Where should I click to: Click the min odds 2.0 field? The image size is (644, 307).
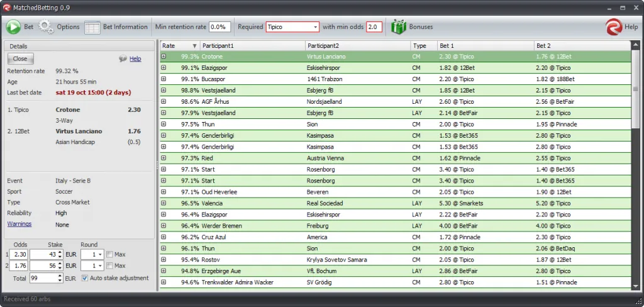point(374,26)
